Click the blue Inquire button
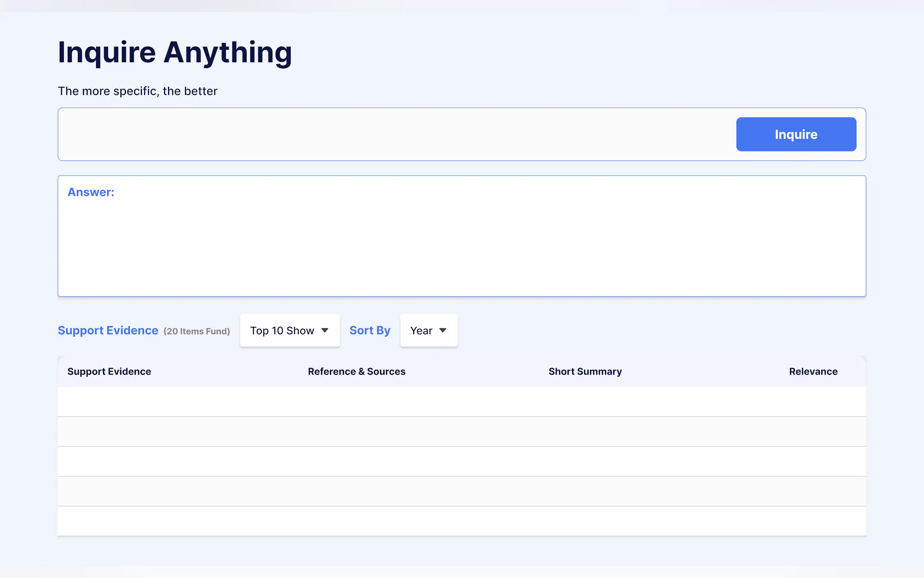 pyautogui.click(x=796, y=134)
